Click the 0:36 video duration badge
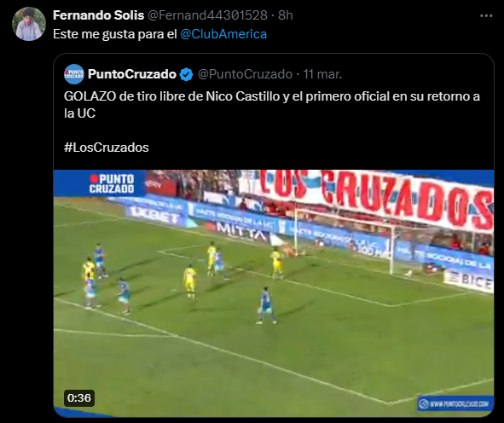 [x=79, y=398]
